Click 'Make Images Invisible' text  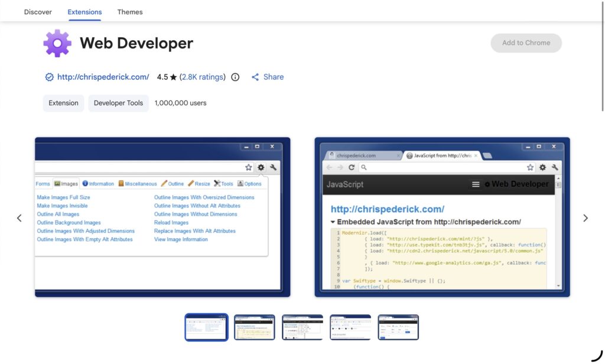[62, 206]
